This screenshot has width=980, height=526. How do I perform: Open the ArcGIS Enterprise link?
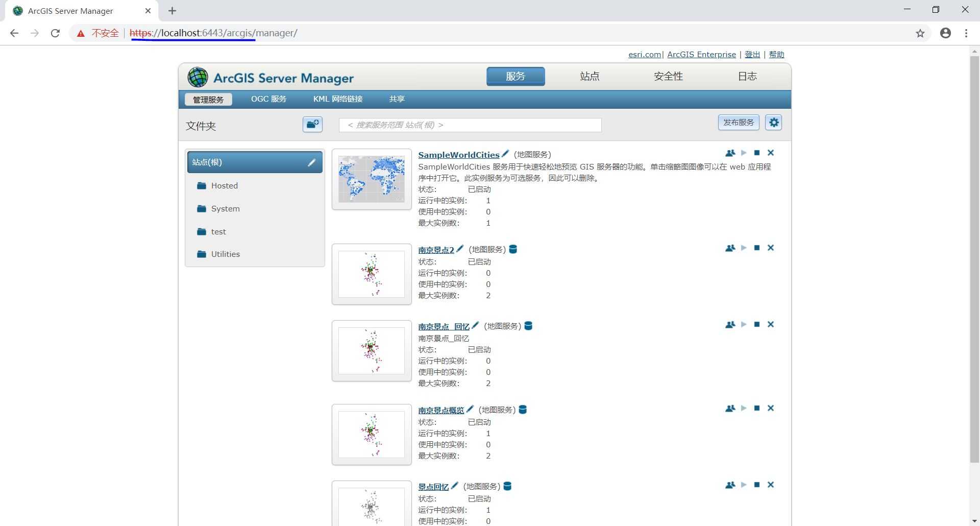tap(701, 55)
